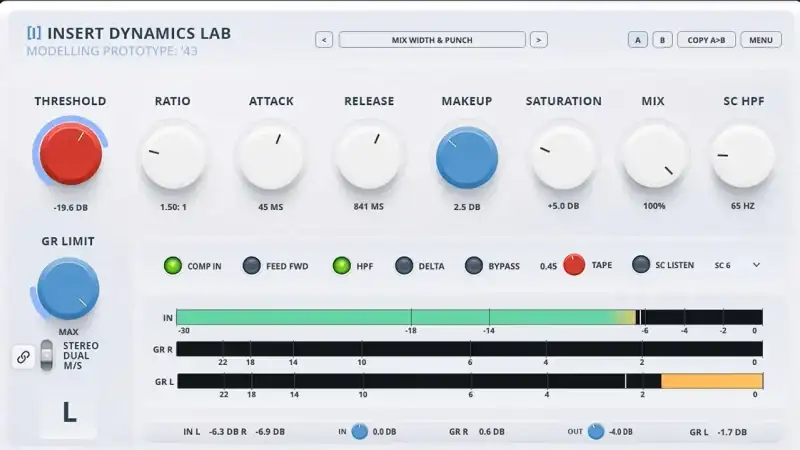Click the 2.5 DB makeup value
The width and height of the screenshot is (800, 450).
pyautogui.click(x=467, y=207)
